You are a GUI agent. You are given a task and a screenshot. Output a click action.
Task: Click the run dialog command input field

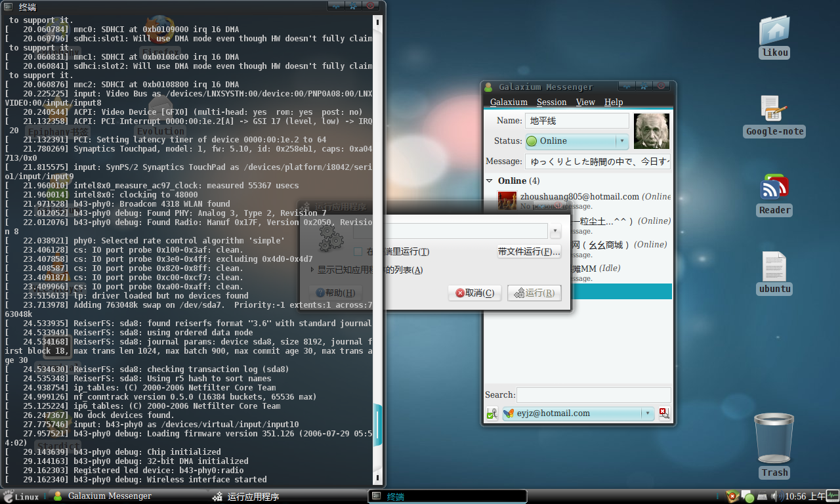[x=450, y=231]
